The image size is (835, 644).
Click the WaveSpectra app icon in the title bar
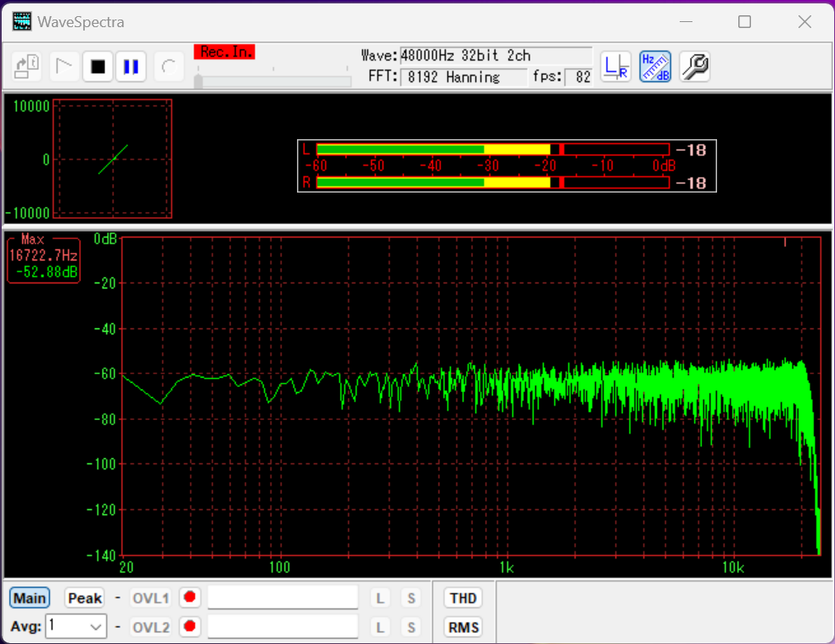pos(22,21)
